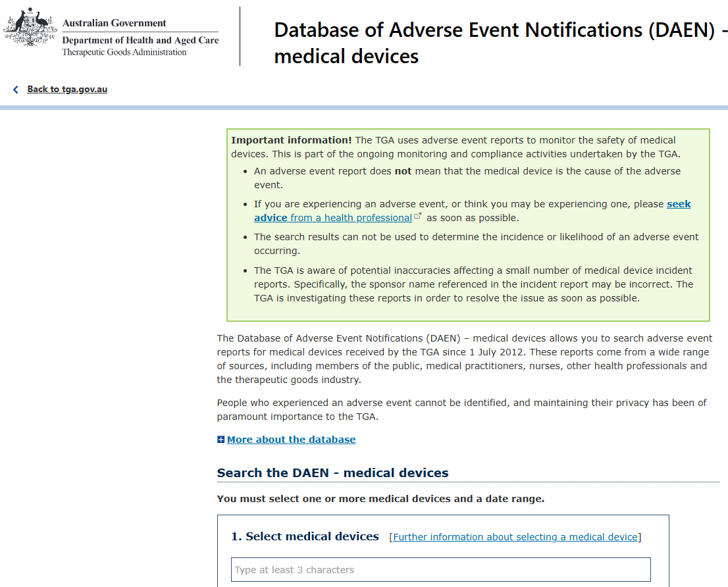Click the back chevron arrow icon
728x587 pixels.
pyautogui.click(x=16, y=89)
